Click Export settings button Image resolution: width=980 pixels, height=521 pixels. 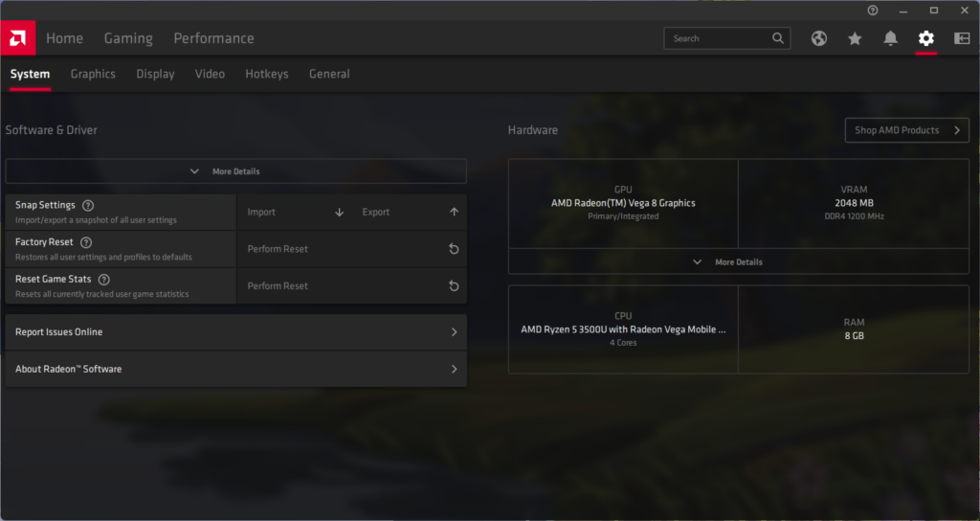click(x=409, y=212)
